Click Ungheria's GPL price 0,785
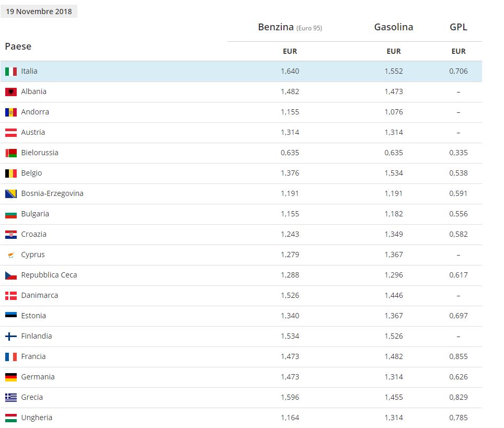 (x=458, y=418)
